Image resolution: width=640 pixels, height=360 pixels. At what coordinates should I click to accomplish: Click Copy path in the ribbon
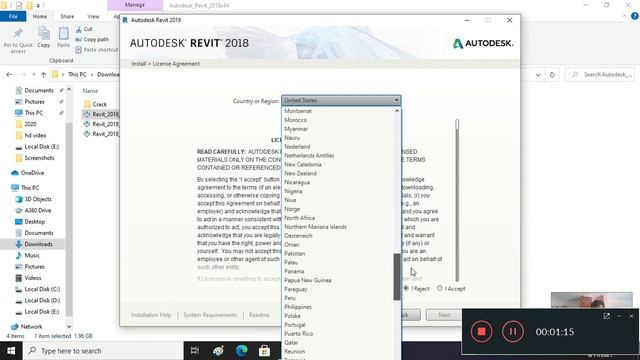(92, 39)
